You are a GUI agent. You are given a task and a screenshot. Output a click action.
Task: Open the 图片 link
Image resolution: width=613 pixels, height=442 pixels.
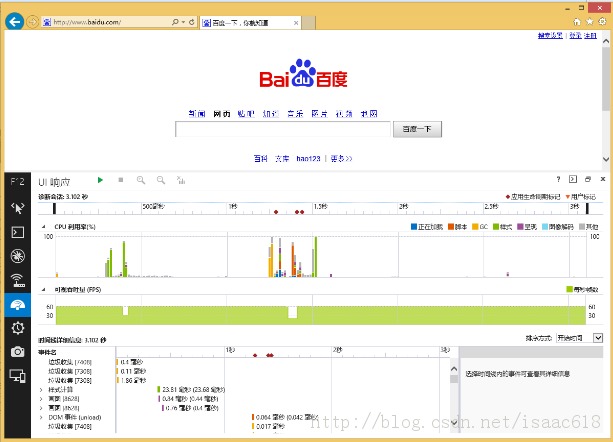click(319, 114)
